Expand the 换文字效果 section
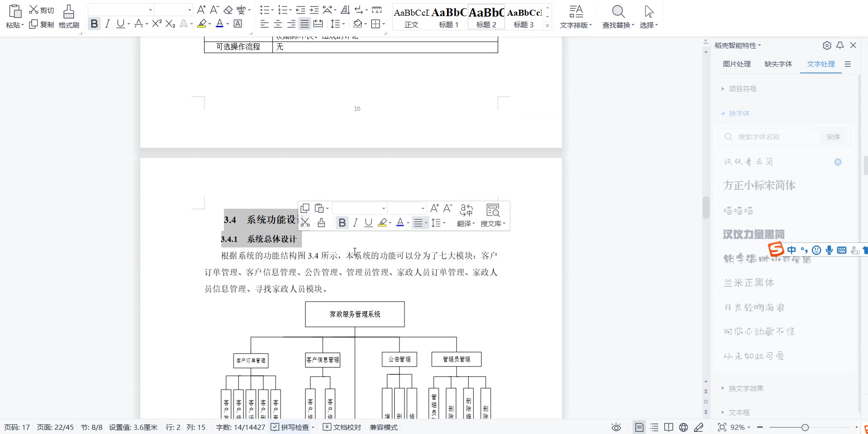The width and height of the screenshot is (868, 434). tap(746, 388)
